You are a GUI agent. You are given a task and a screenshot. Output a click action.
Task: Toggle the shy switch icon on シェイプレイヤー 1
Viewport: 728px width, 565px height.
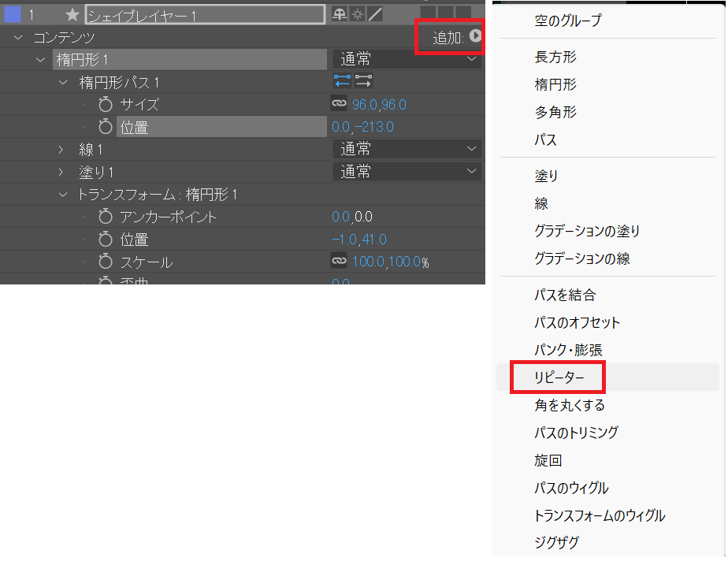coord(340,14)
